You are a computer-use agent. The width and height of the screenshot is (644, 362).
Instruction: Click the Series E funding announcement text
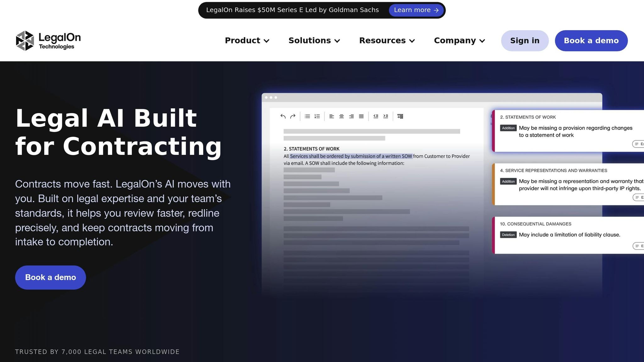pyautogui.click(x=292, y=10)
